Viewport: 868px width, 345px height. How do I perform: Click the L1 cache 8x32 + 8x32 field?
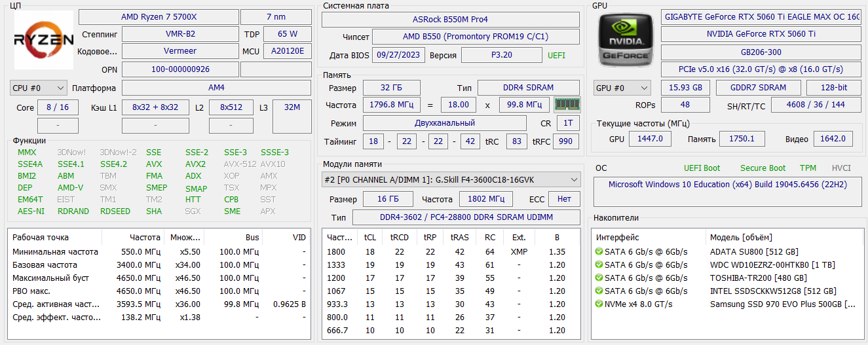click(x=155, y=107)
